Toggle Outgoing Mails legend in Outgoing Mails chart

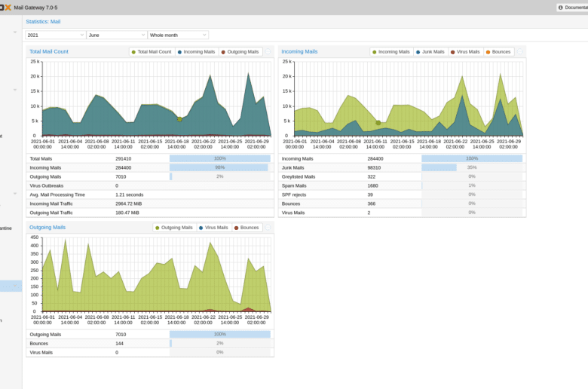[173, 228]
